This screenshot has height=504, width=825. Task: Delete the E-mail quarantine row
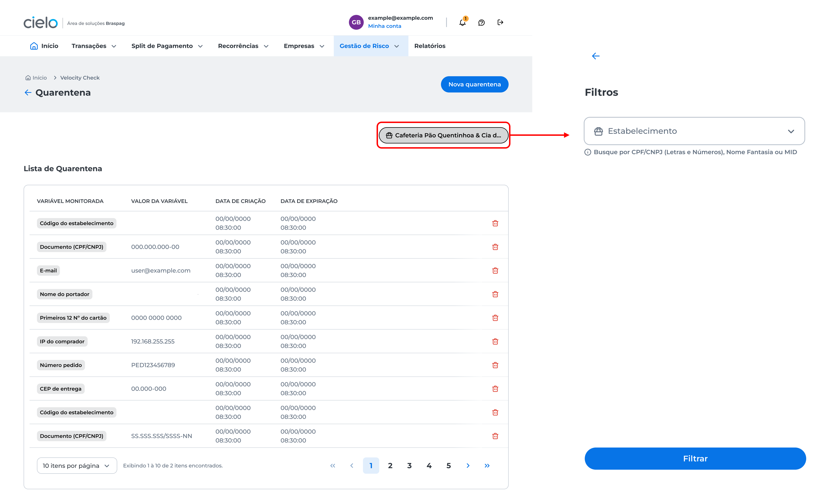495,270
